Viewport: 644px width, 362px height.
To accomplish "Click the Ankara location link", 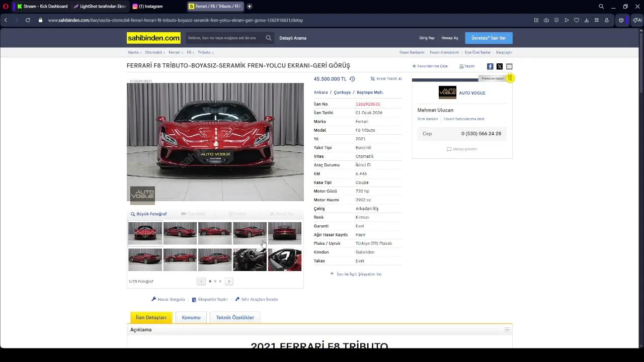I will (x=320, y=93).
